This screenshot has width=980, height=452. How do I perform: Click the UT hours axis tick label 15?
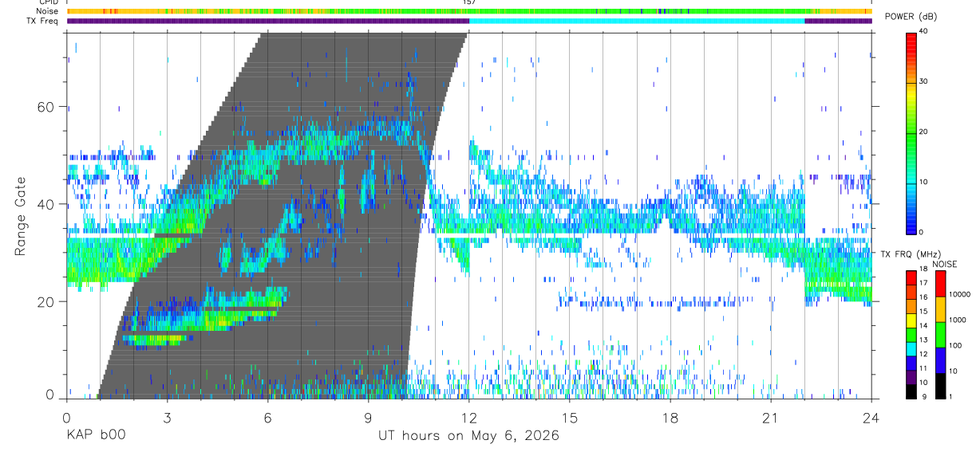coord(570,418)
